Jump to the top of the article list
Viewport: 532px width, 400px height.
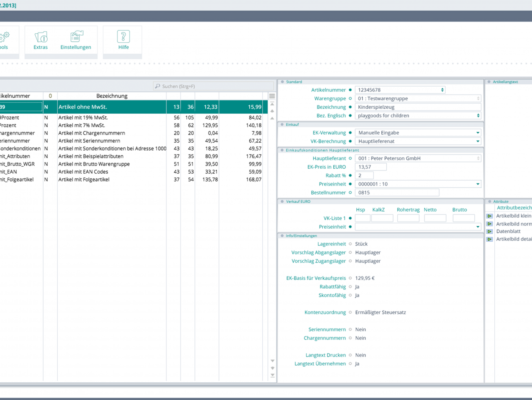point(272,104)
